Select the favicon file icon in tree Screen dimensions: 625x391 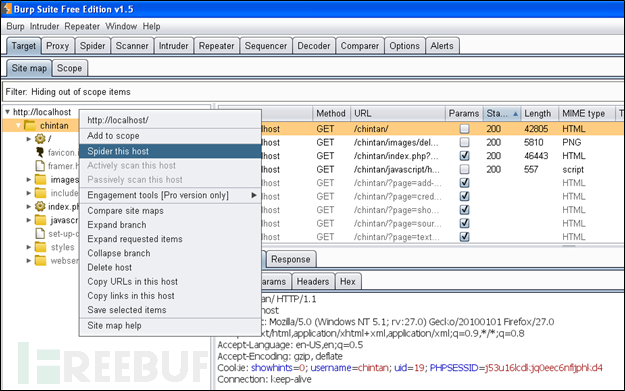click(x=40, y=152)
